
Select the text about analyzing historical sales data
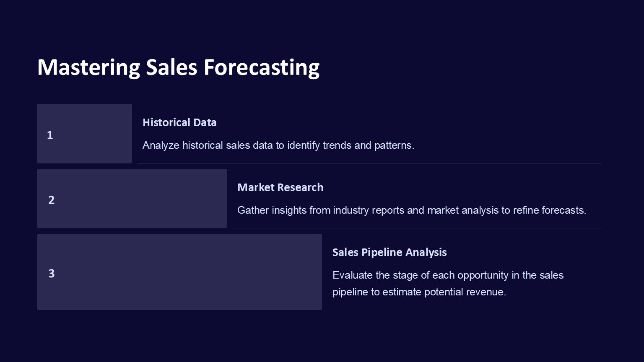tap(278, 145)
